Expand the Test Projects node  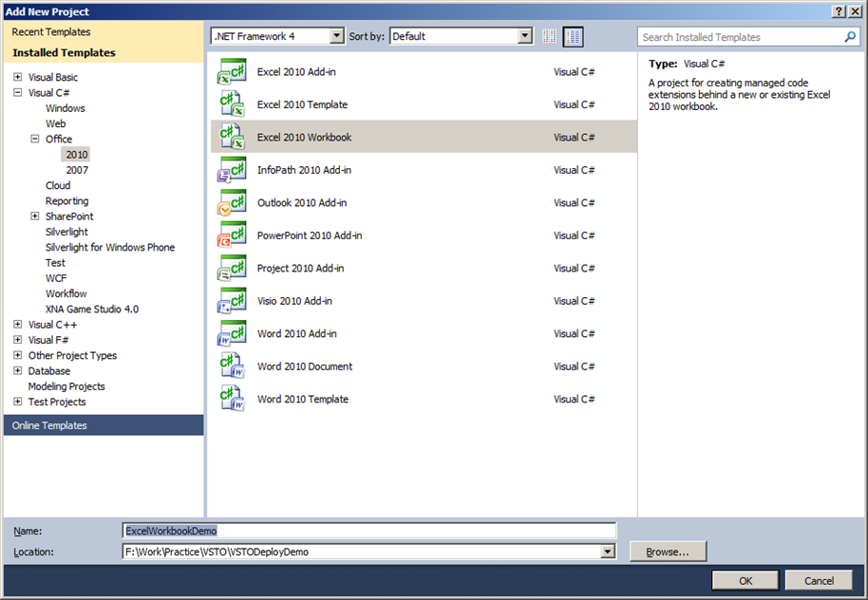coord(18,402)
